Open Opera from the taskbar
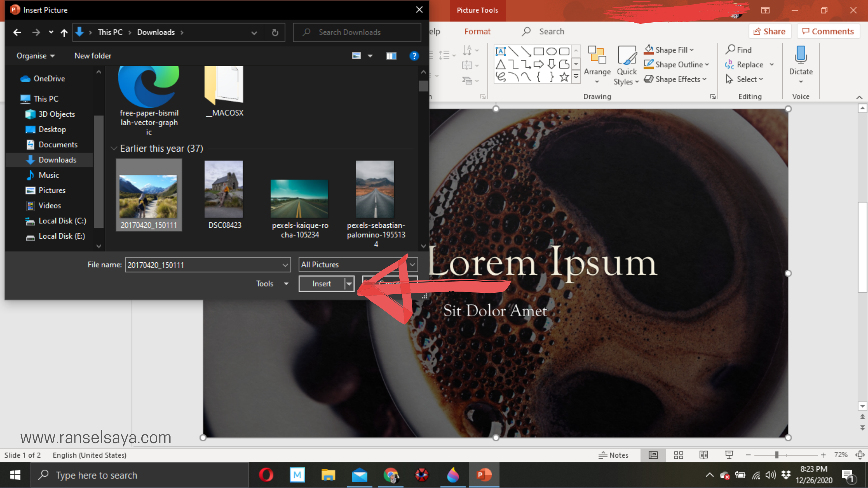The image size is (868, 488). pyautogui.click(x=266, y=475)
